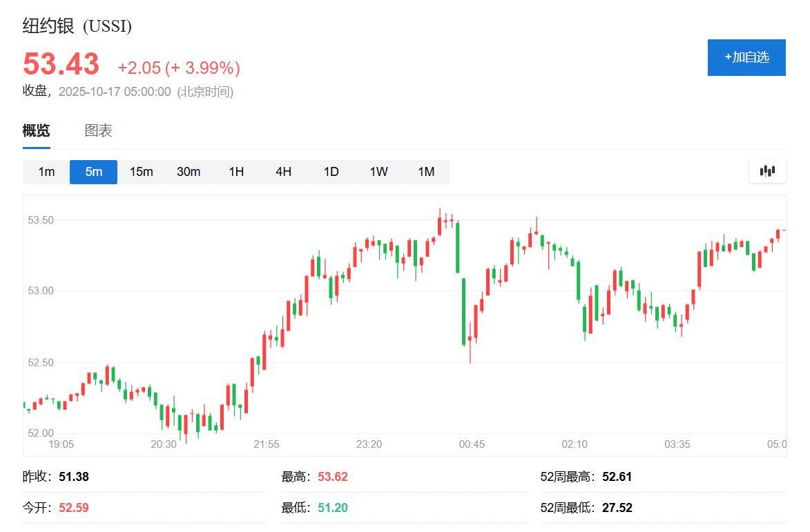Image resolution: width=810 pixels, height=532 pixels.
Task: Select the 1M monthly period
Action: [426, 172]
